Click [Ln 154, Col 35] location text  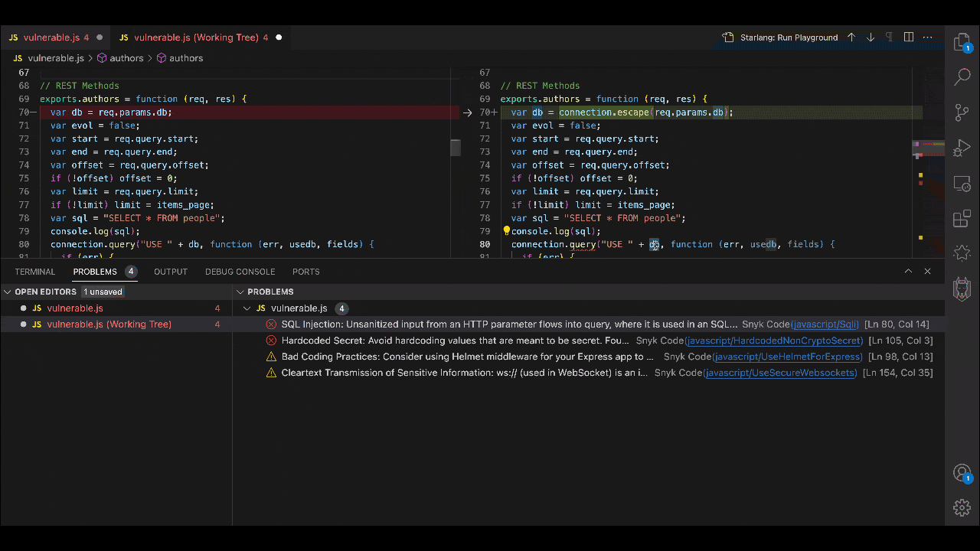(x=897, y=373)
